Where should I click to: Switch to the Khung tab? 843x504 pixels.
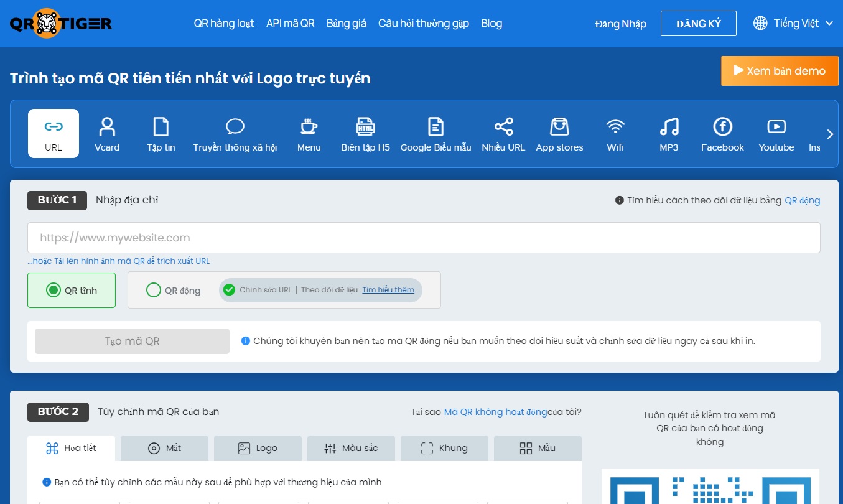pos(444,448)
